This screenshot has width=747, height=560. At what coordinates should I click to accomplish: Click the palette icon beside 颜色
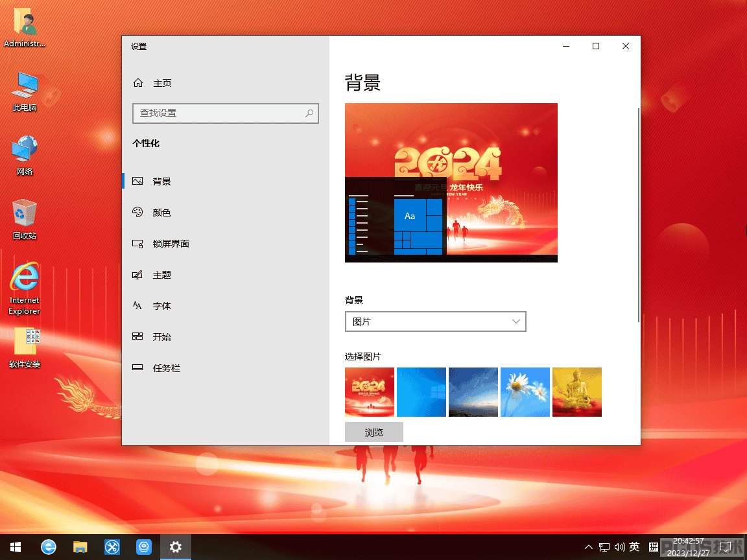coord(137,212)
